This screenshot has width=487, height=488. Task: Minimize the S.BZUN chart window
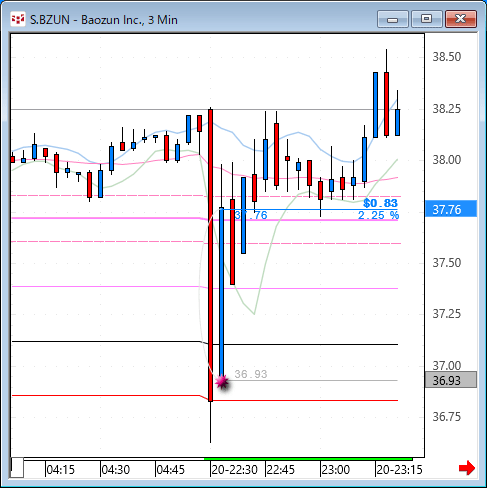pyautogui.click(x=393, y=19)
